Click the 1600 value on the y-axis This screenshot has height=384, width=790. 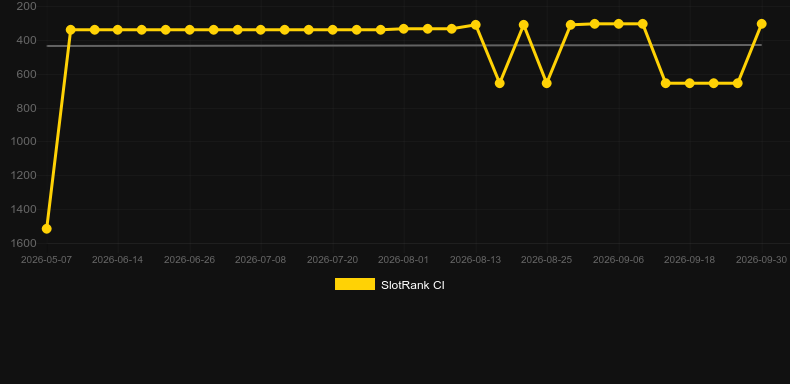(x=24, y=243)
